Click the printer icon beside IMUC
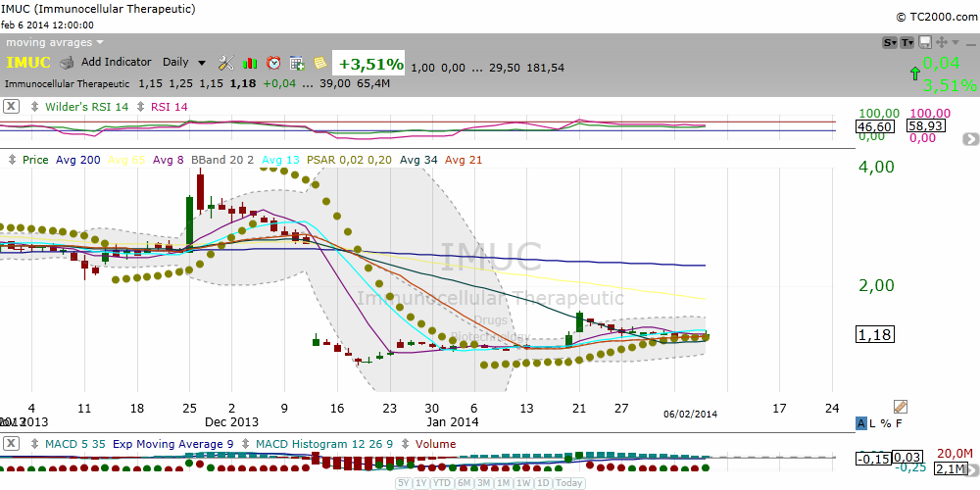The width and height of the screenshot is (980, 490). pos(67,63)
